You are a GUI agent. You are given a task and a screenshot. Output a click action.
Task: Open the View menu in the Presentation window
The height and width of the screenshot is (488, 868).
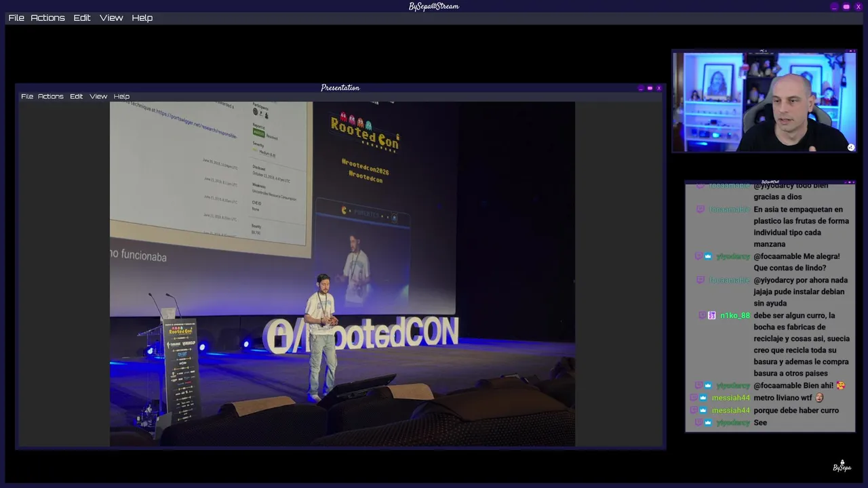98,96
